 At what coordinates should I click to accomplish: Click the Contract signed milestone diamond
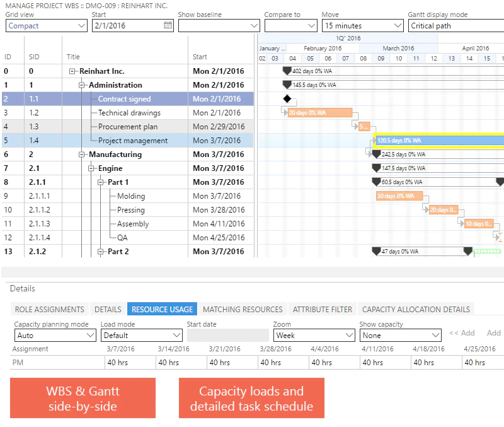click(x=287, y=99)
